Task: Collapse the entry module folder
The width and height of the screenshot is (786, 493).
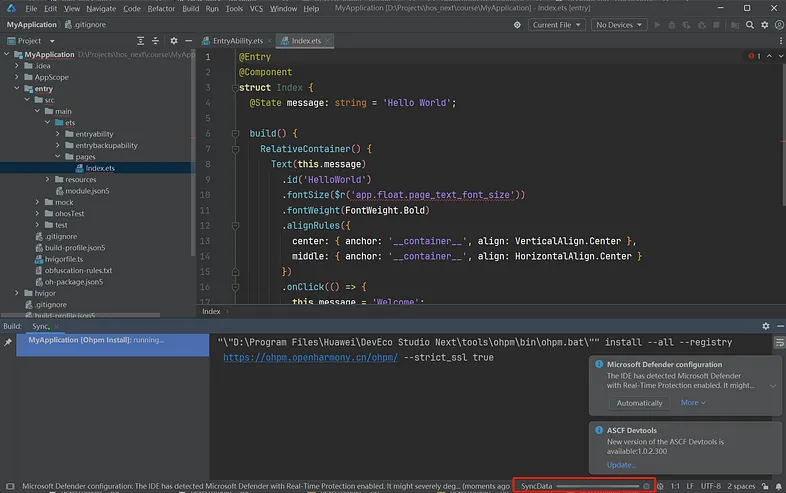Action: (x=17, y=88)
